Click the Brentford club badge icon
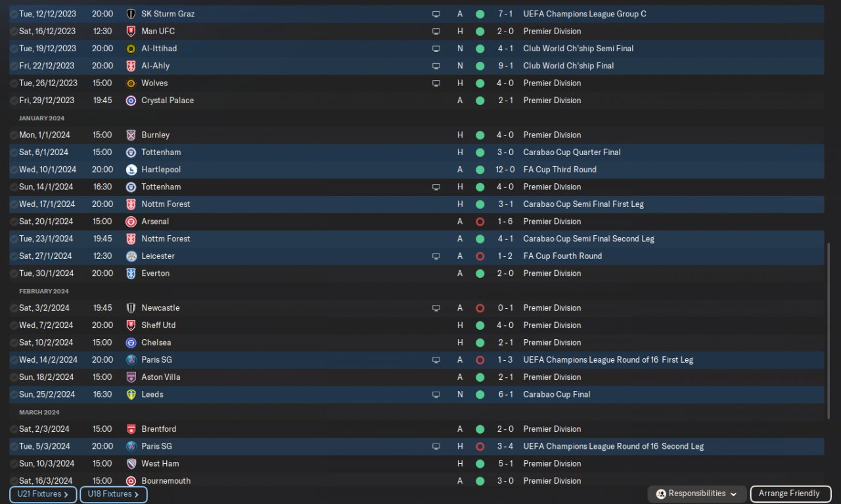This screenshot has height=504, width=841. coord(131,429)
